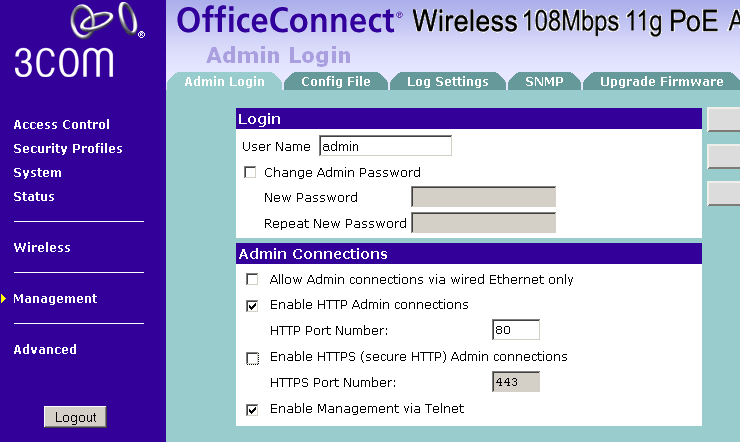Click the User Name input field

click(385, 147)
